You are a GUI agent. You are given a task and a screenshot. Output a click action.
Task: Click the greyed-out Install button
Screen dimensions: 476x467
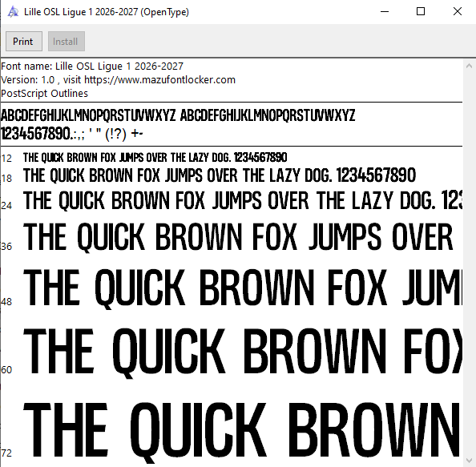[x=67, y=42]
